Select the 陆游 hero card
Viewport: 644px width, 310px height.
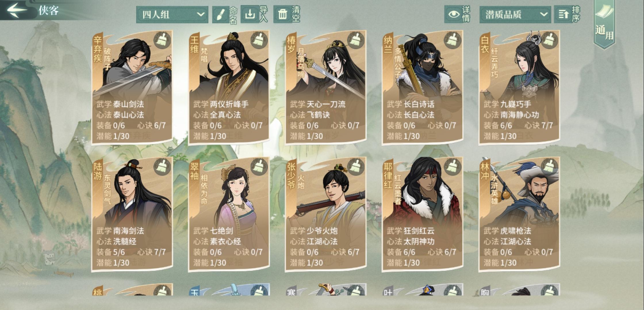tap(132, 214)
